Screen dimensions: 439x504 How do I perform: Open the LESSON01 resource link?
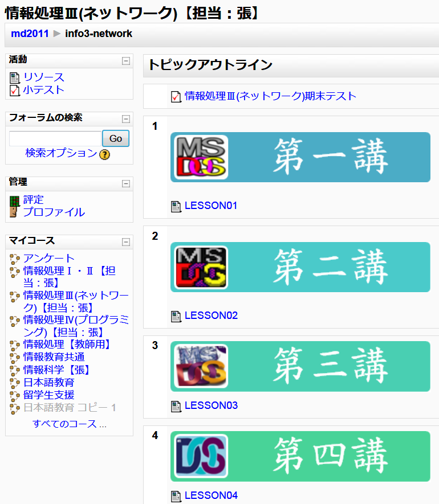211,206
